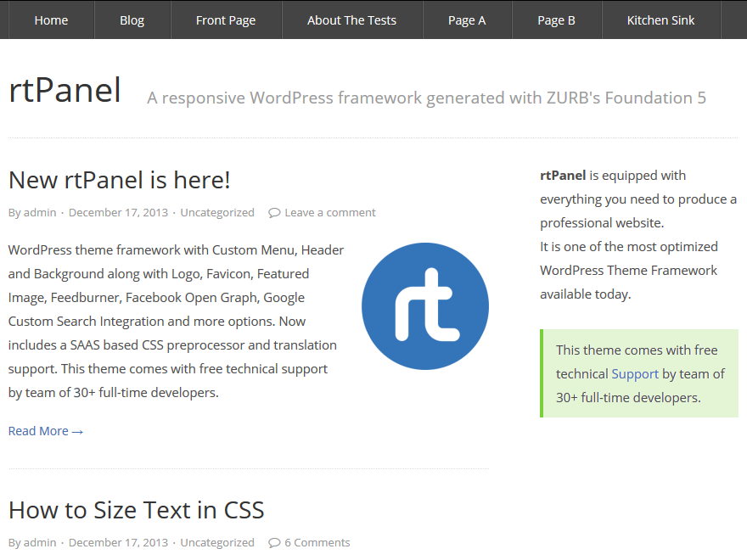This screenshot has height=560, width=747.
Task: Open Page B from the navigation bar
Action: pyautogui.click(x=556, y=20)
